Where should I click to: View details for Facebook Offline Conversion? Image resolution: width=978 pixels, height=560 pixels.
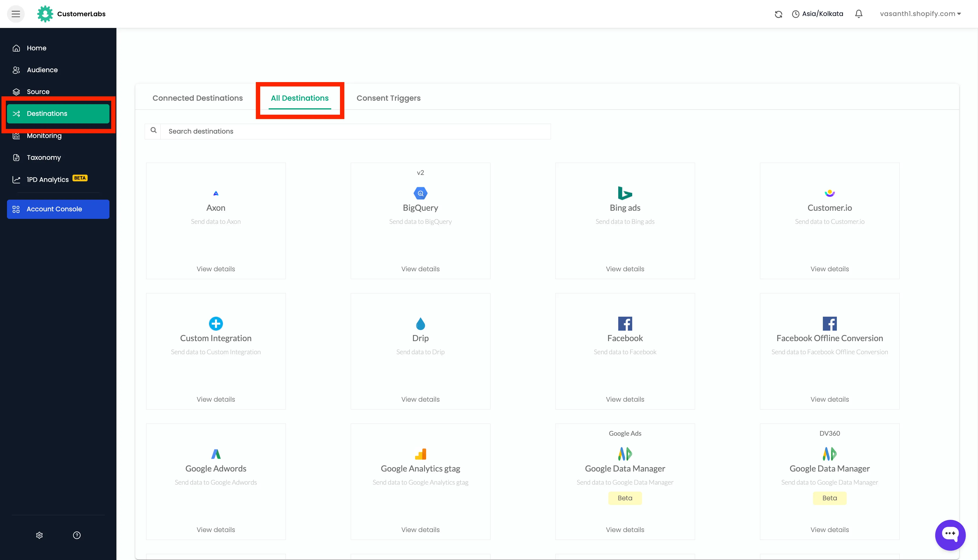coord(830,399)
